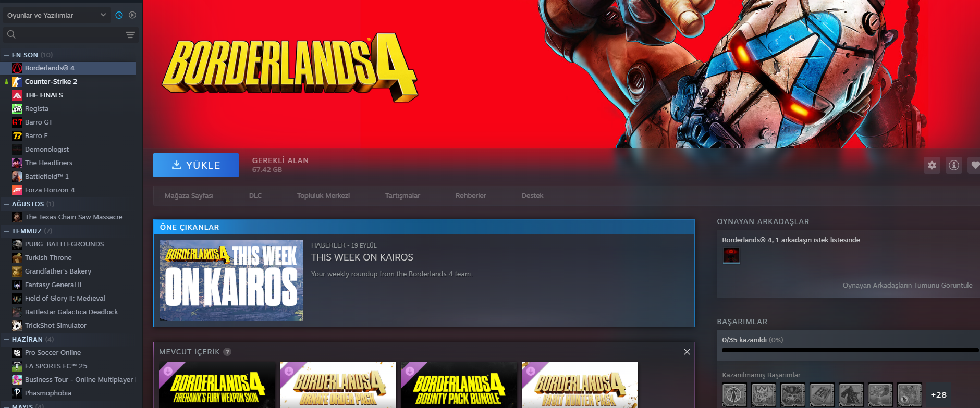Click the Phasmophobia game icon
Viewport: 980px width, 408px height.
coord(17,393)
